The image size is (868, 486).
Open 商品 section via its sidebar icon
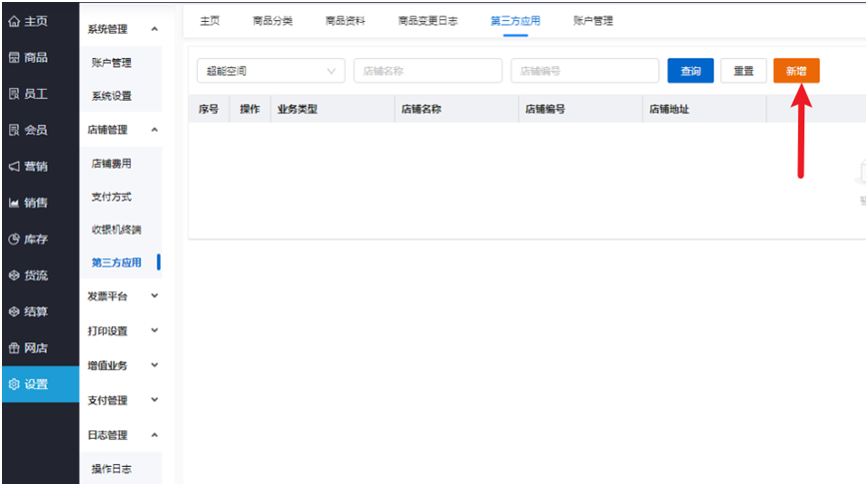pyautogui.click(x=14, y=58)
